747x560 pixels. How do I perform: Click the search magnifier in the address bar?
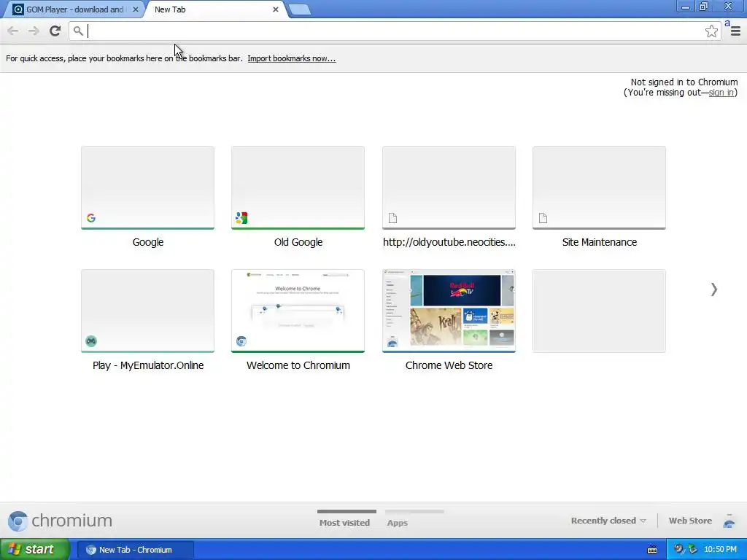point(78,31)
